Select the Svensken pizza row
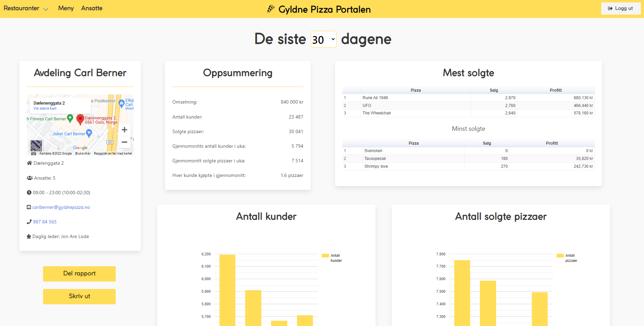Screen dimensions: 644x326 tap(468, 151)
